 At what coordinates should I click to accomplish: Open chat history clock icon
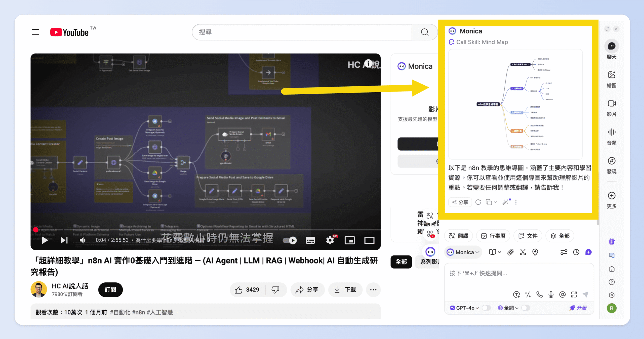(576, 252)
